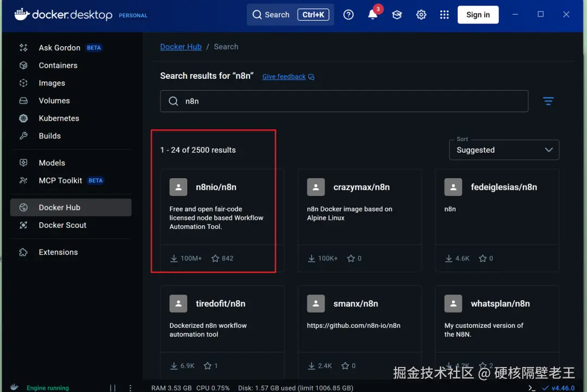Click the Images icon in sidebar
Screen dimensions: 587x392
(23, 83)
